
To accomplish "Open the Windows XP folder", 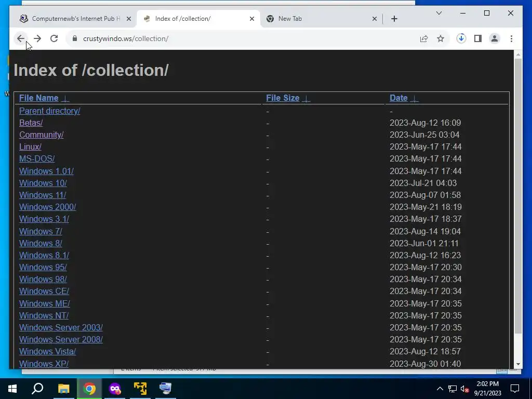I will coord(44,364).
